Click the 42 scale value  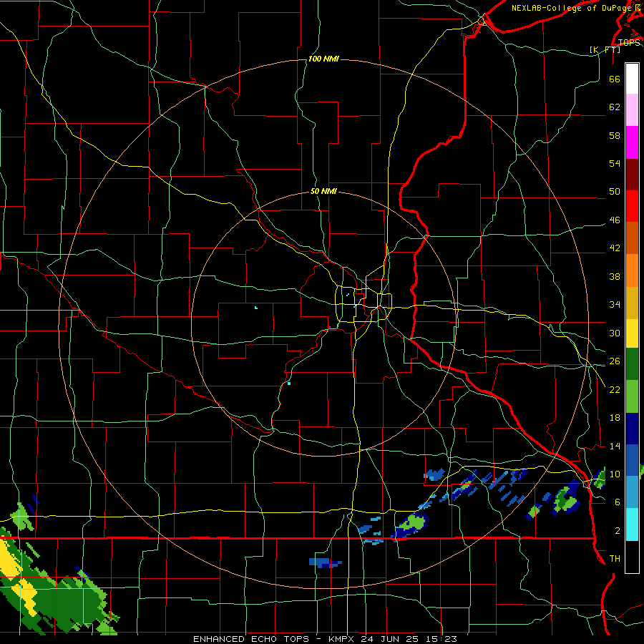pyautogui.click(x=615, y=248)
